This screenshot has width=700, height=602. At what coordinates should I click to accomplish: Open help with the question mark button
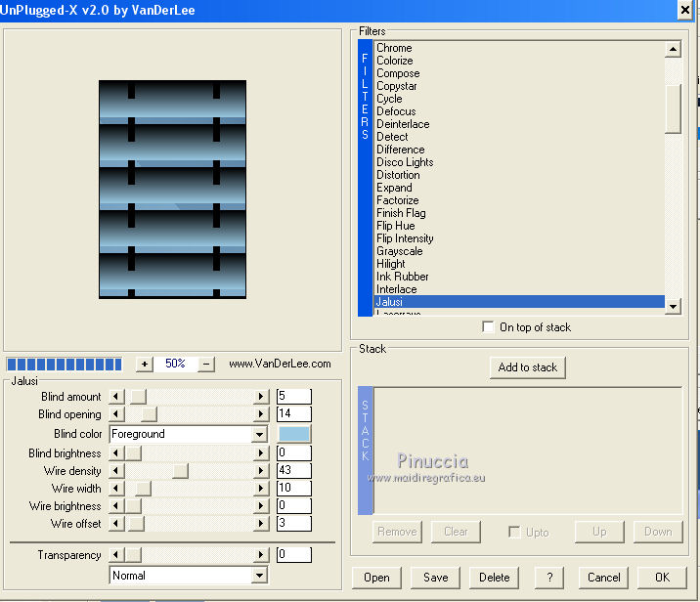(549, 578)
